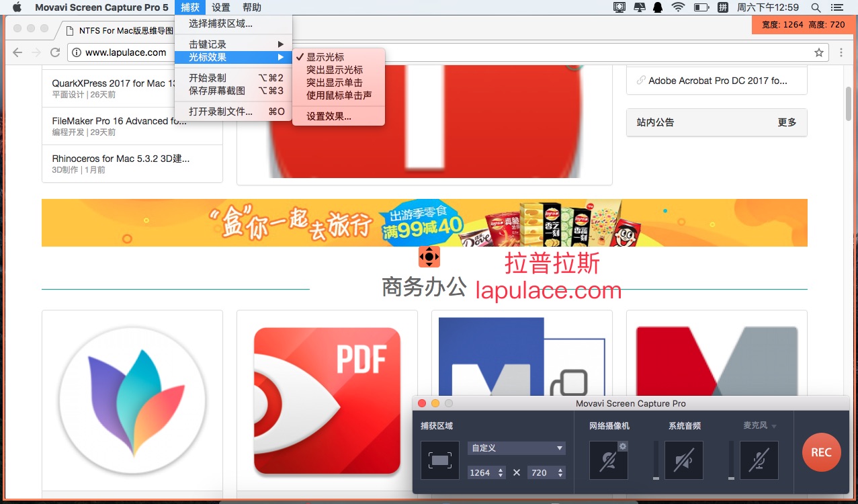
Task: Click the system audio volume level slider
Action: click(x=656, y=460)
